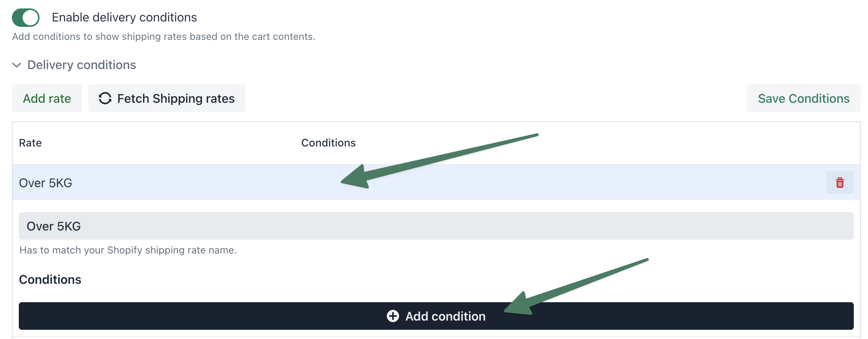Click the rotation arrows next to Fetch Shipping rates

click(x=105, y=98)
